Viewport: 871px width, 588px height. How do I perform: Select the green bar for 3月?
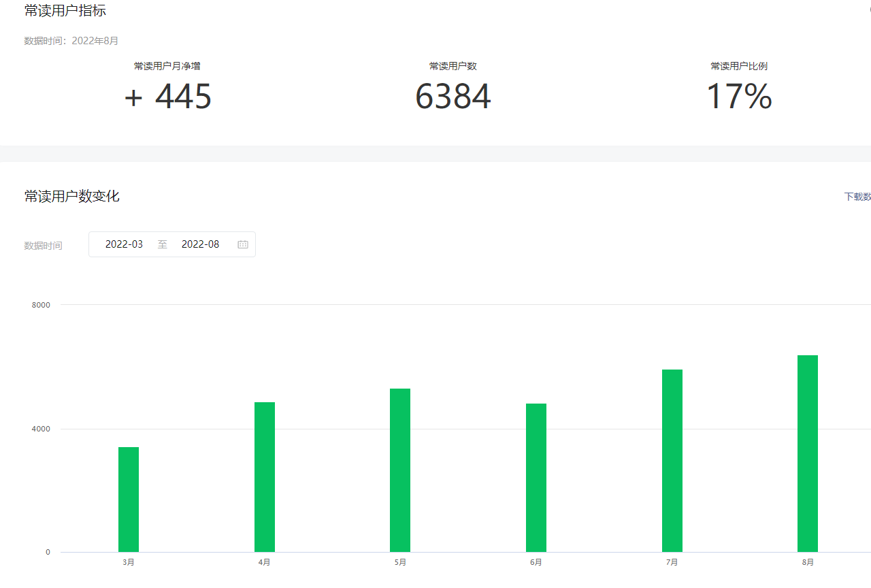tap(129, 500)
